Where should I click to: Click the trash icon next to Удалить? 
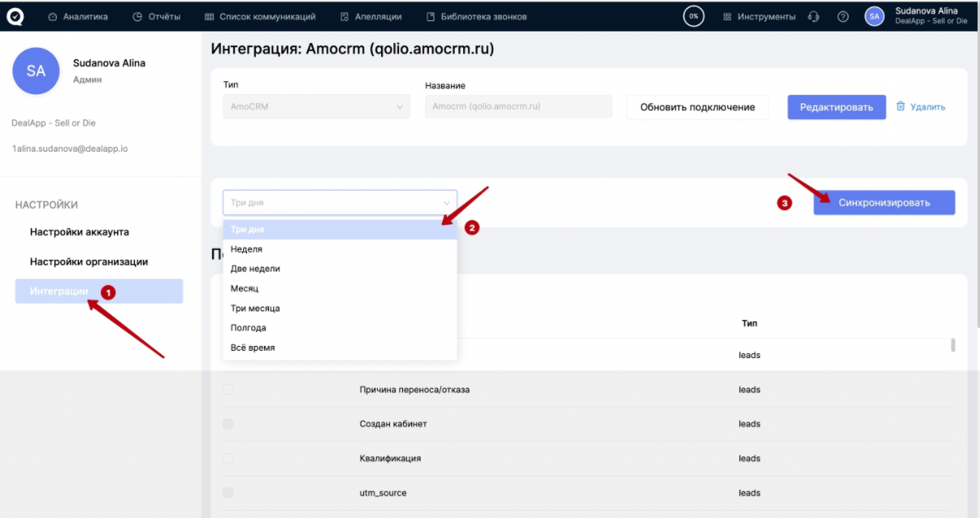pyautogui.click(x=900, y=106)
